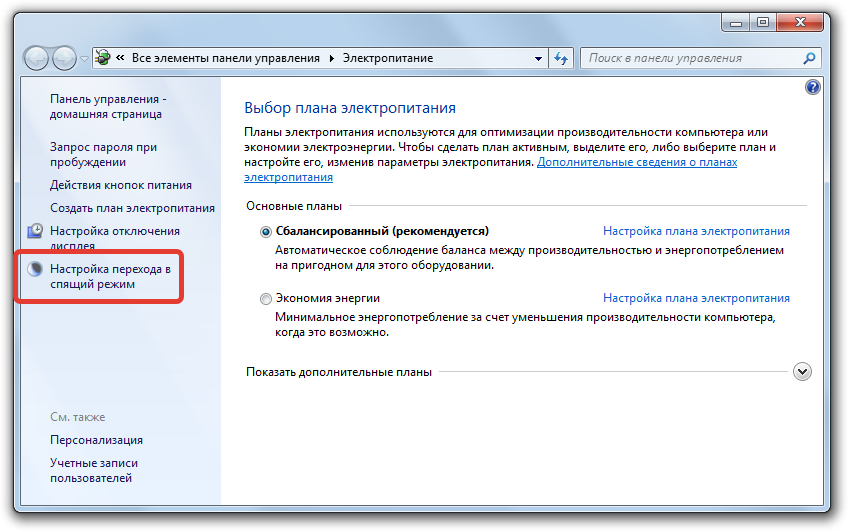The image size is (849, 532).
Task: Click 'Показать дополнительные планы' label
Action: pyautogui.click(x=339, y=372)
